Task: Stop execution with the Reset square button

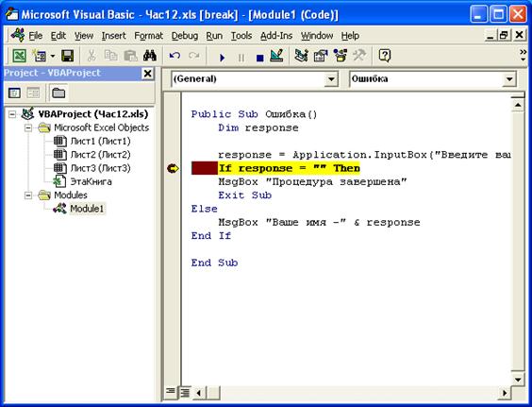Action: click(x=260, y=58)
